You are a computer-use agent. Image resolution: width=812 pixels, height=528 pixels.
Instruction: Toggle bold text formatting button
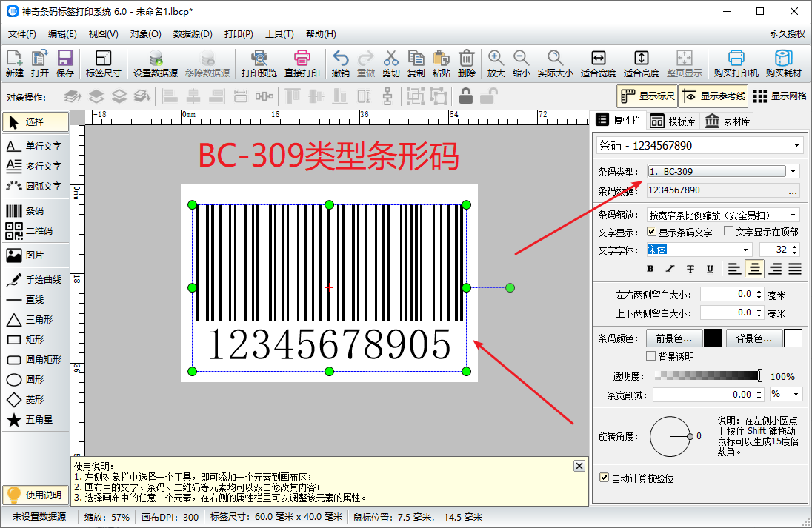(x=650, y=269)
